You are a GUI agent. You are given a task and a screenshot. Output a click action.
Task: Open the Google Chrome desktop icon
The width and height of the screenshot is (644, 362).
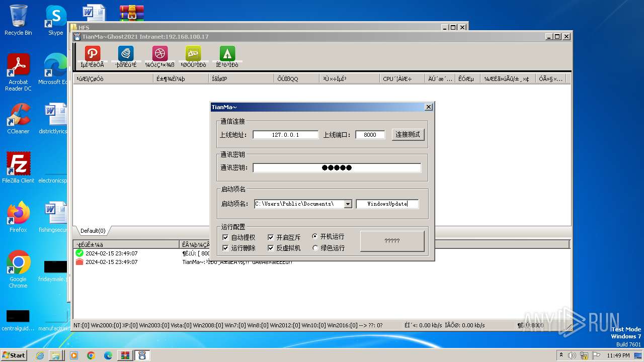18,269
